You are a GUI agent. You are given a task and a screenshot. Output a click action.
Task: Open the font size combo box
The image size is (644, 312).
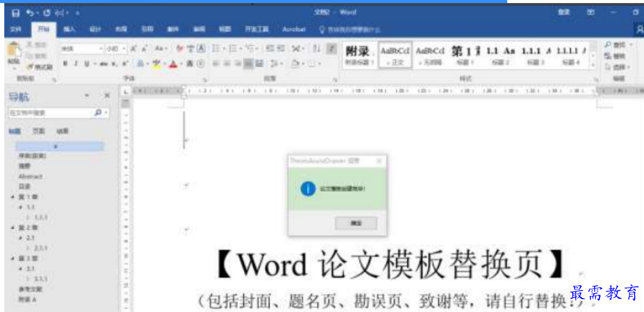coord(116,49)
